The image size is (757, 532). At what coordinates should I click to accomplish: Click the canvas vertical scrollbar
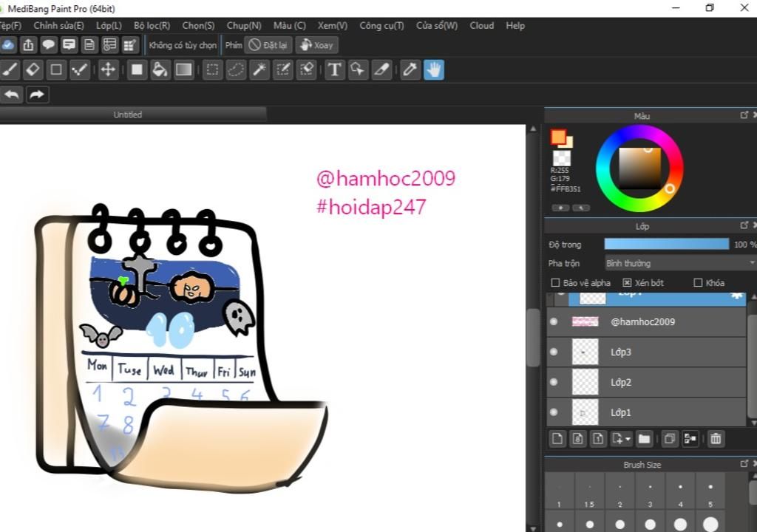(x=533, y=338)
